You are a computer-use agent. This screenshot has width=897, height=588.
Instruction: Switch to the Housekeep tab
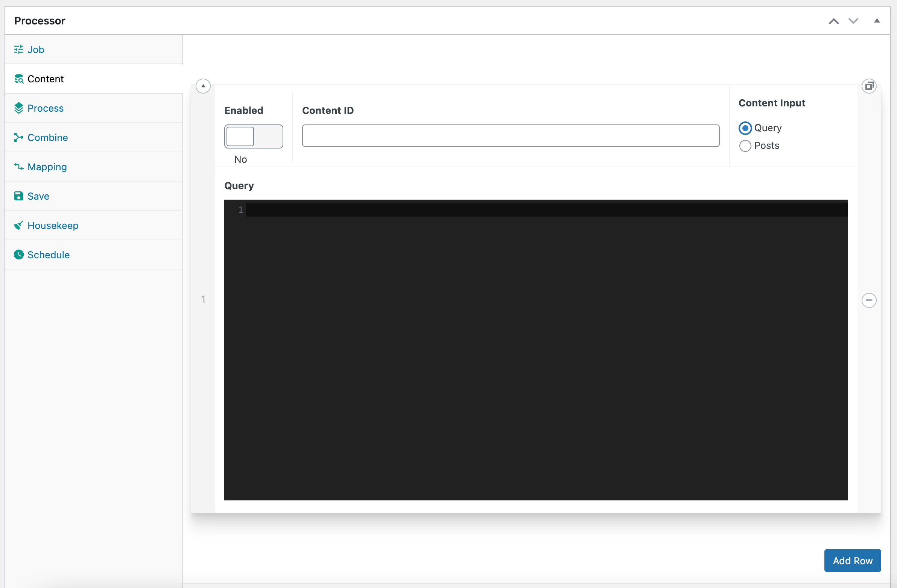(x=53, y=225)
